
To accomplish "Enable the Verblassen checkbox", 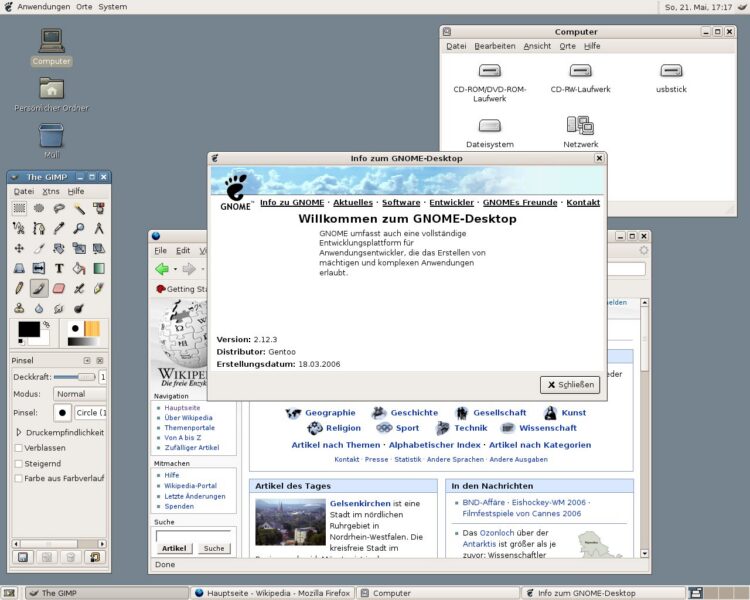I will (19, 448).
